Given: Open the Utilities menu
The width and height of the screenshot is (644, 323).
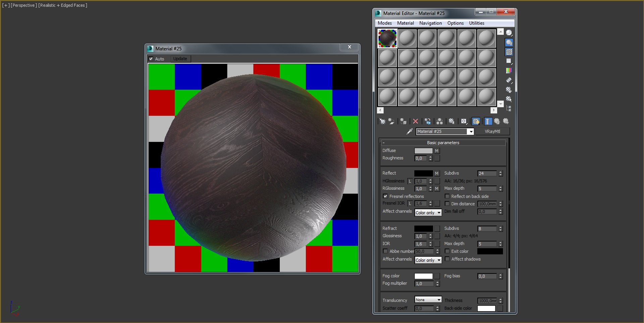Looking at the screenshot, I should click(477, 23).
